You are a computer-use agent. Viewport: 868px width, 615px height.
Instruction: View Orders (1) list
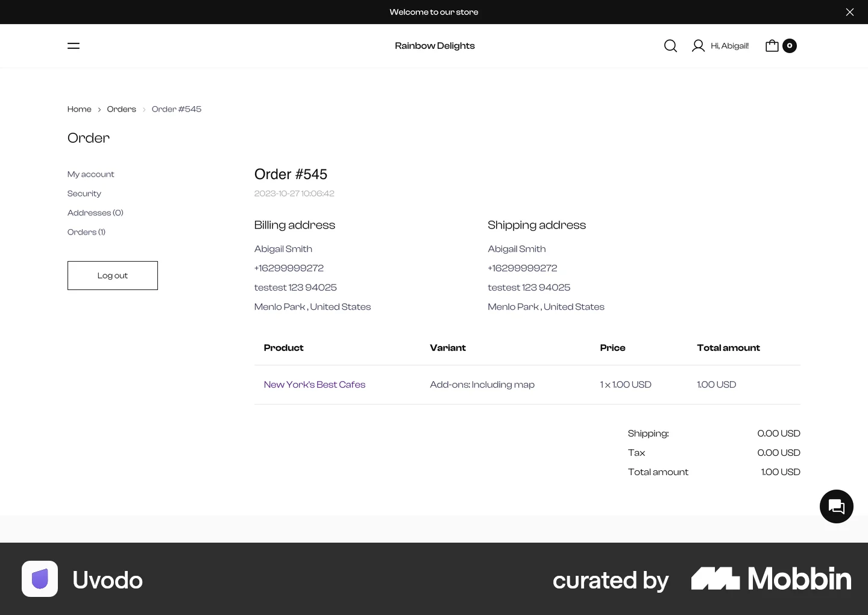pos(86,232)
